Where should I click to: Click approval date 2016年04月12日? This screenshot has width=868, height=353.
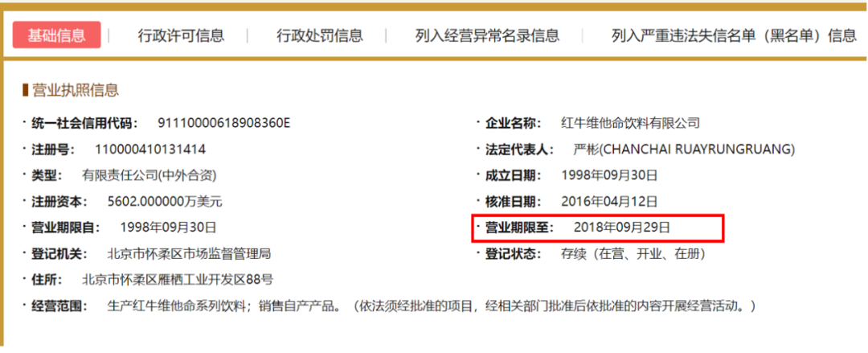pos(609,202)
